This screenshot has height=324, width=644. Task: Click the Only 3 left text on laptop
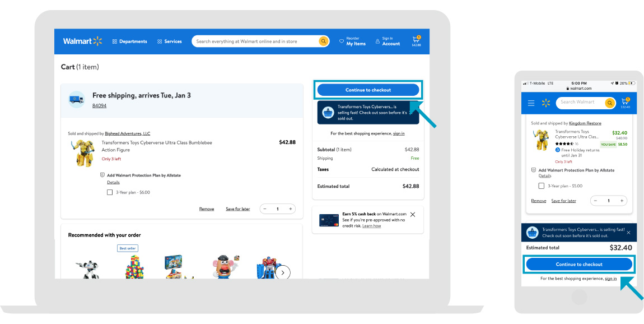tap(111, 159)
